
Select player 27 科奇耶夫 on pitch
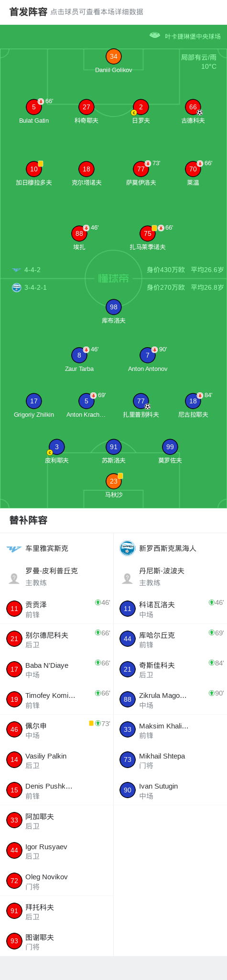[x=86, y=107]
